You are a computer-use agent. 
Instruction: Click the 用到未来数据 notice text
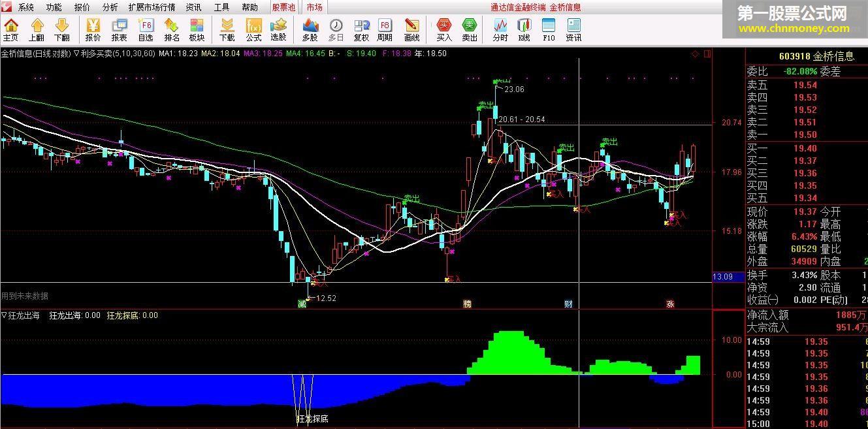point(25,296)
